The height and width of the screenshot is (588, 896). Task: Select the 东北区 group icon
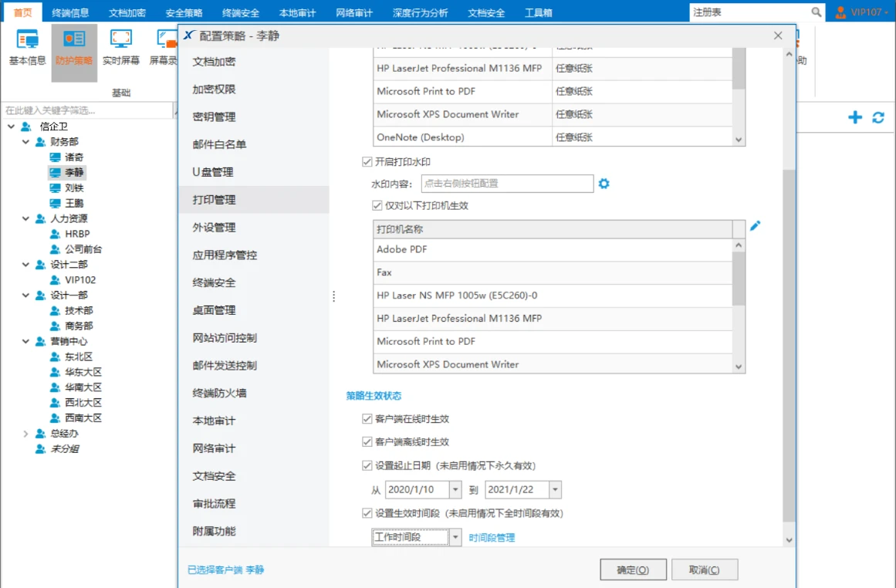55,357
